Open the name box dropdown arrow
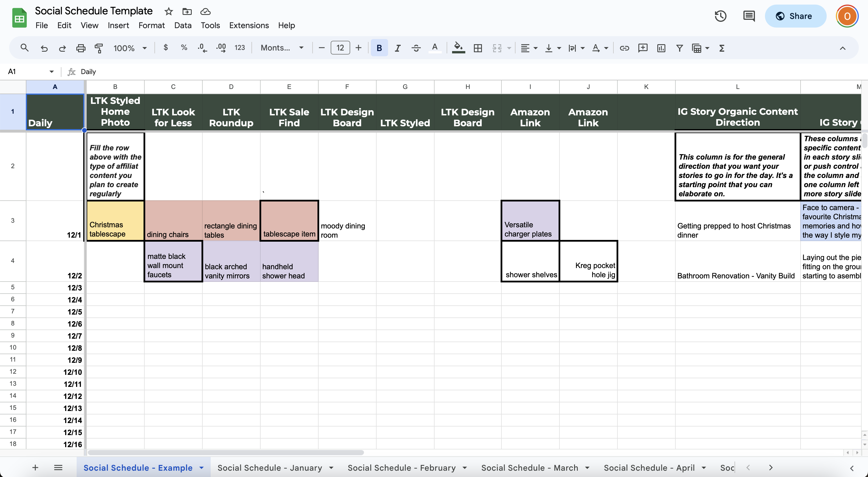Viewport: 868px width, 477px height. coord(51,71)
